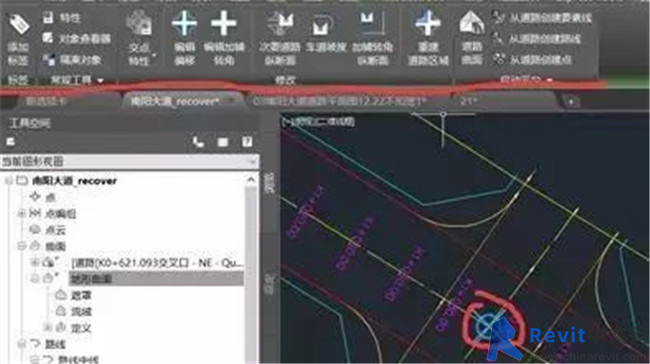
Task: Click the Toolspace help question-mark icon
Action: click(x=247, y=142)
